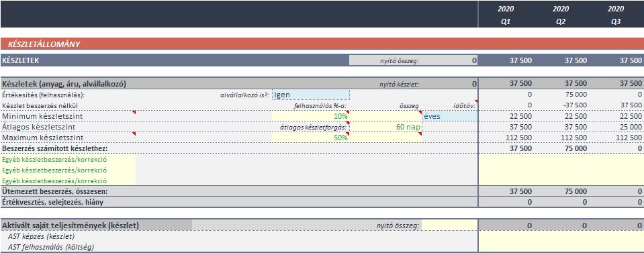Select the 75 000 Q2 value in Értékesítés row
The height and width of the screenshot is (253, 644).
point(576,95)
